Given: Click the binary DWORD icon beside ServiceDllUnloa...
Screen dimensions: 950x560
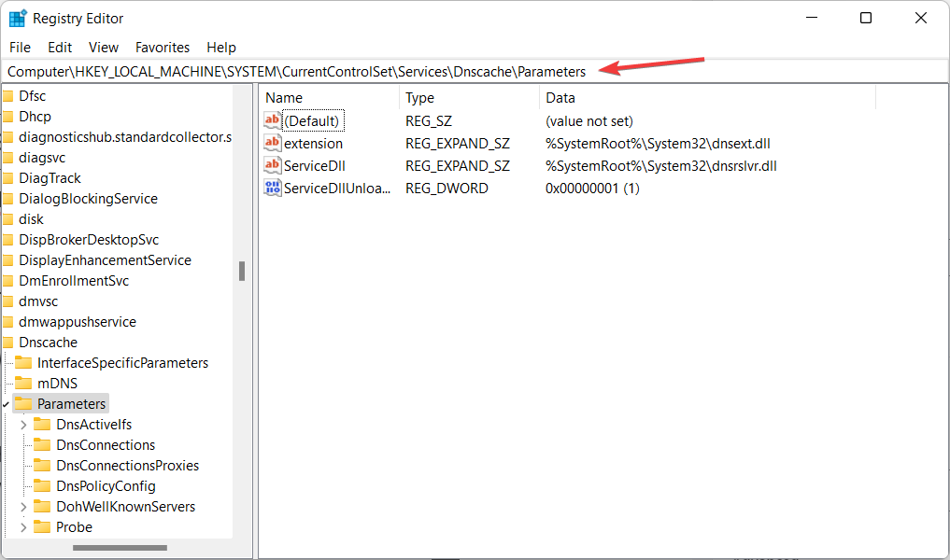Looking at the screenshot, I should click(272, 188).
